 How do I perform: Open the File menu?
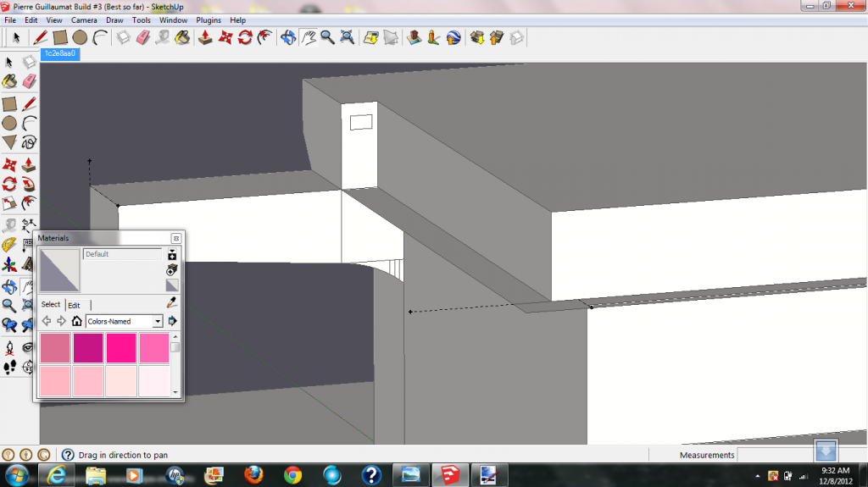click(10, 20)
